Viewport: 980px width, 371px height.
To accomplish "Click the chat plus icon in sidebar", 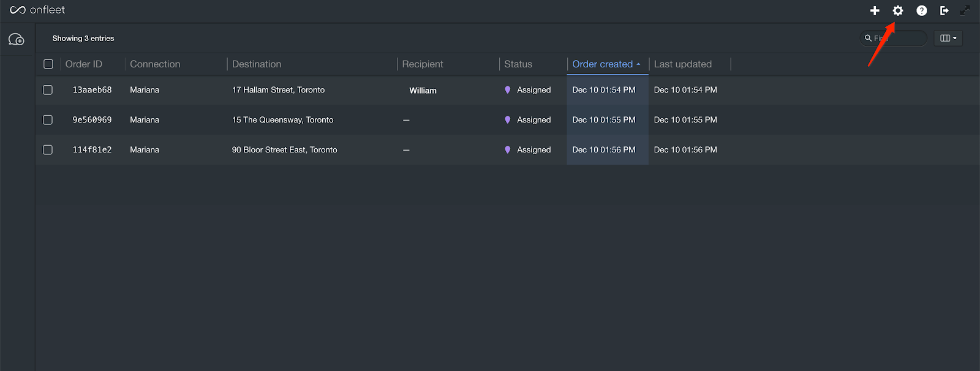I will [x=17, y=40].
